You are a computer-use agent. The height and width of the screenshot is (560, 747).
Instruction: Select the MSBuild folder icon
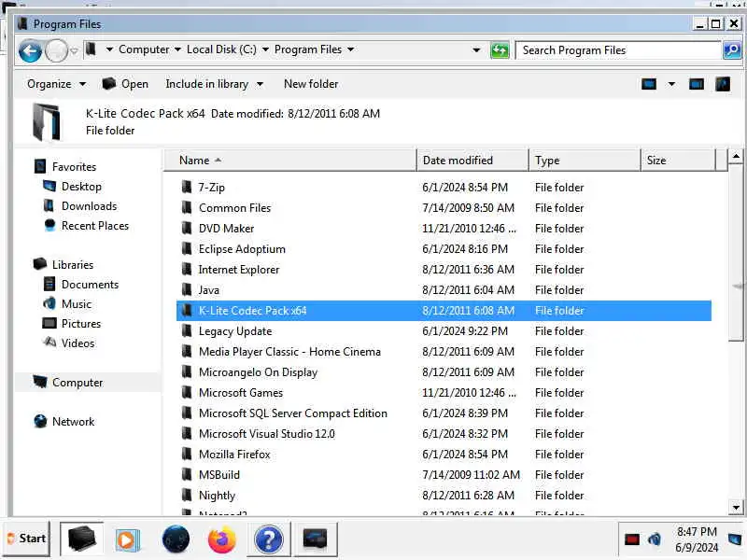tap(187, 474)
